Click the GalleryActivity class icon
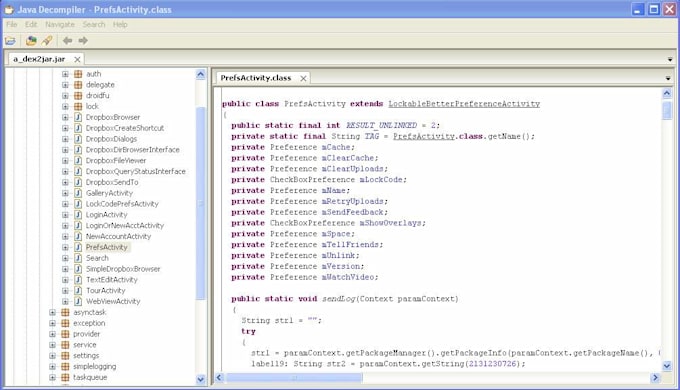This screenshot has width=680, height=390. [78, 193]
